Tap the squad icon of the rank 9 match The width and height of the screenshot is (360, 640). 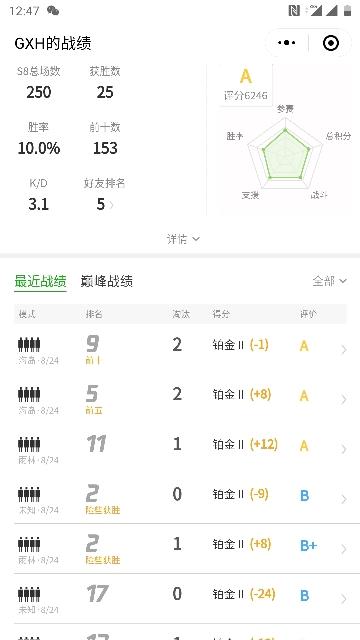tap(29, 344)
